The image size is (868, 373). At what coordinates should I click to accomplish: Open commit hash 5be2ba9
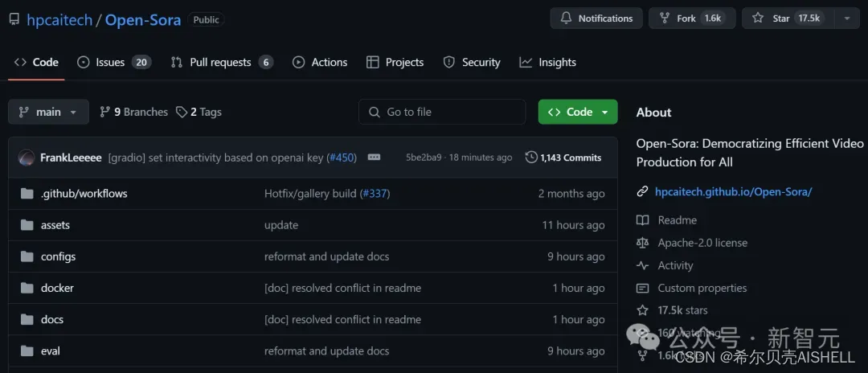click(x=424, y=158)
